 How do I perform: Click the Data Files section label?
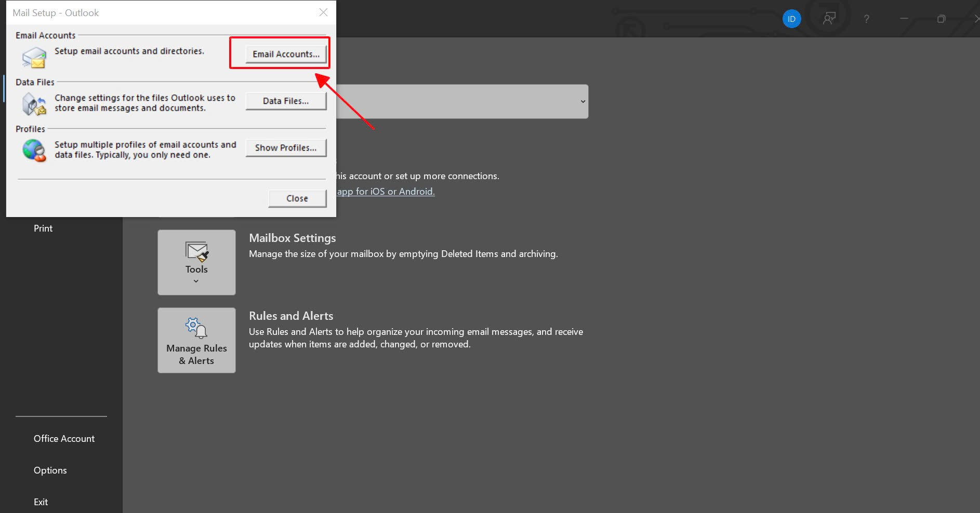click(x=35, y=82)
